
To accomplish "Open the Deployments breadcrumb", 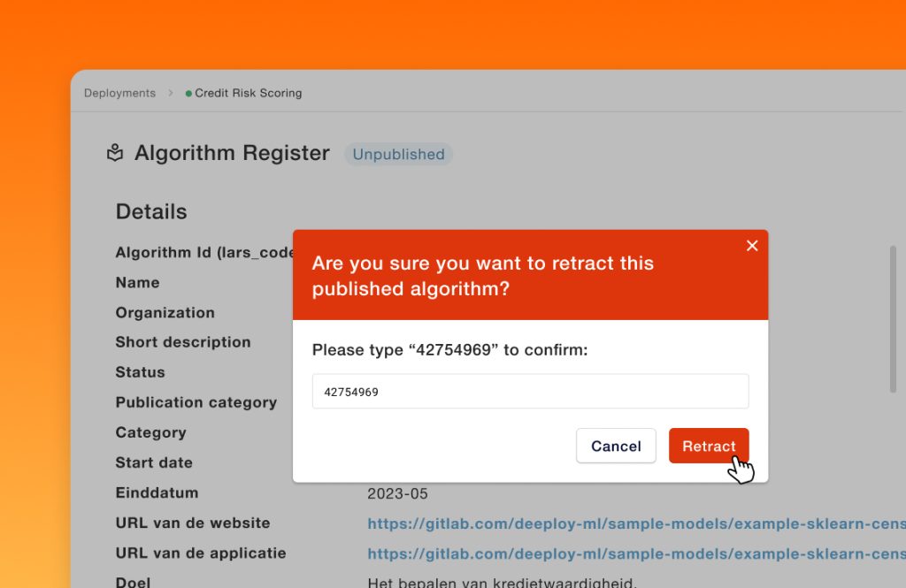I will tap(119, 93).
